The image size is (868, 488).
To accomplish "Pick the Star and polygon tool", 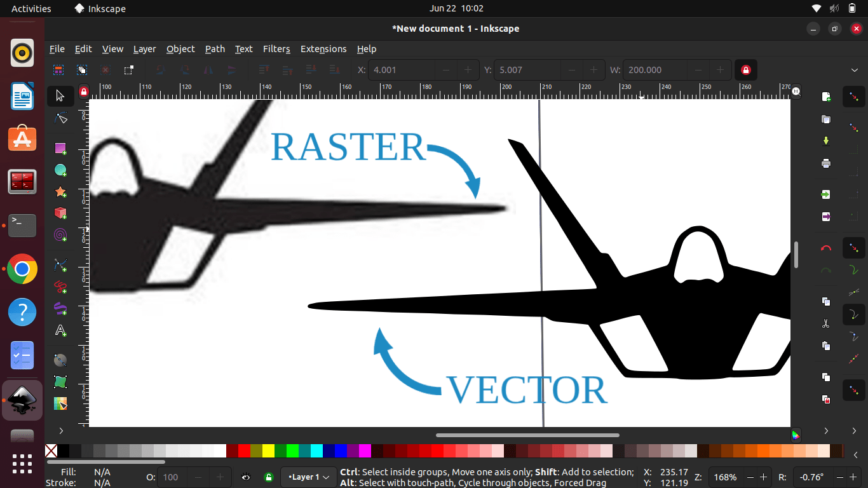I will (x=60, y=191).
